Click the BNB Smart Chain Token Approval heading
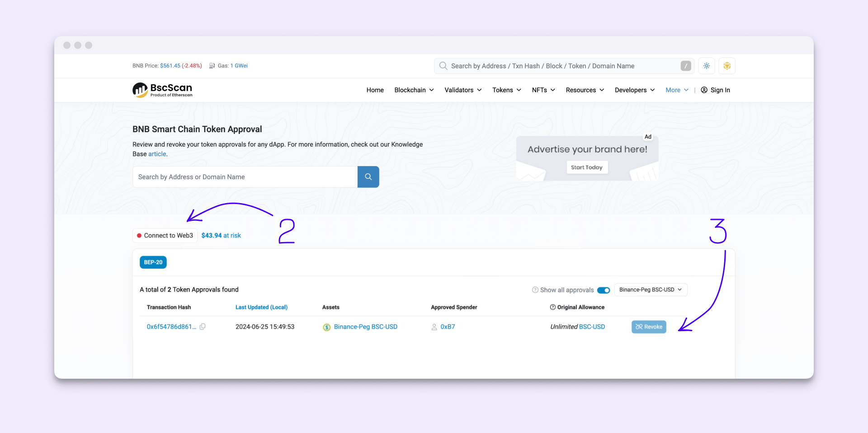 (197, 129)
